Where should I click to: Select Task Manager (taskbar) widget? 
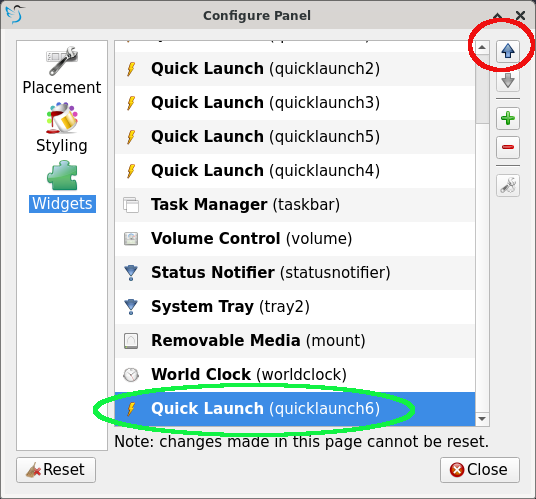click(x=295, y=205)
